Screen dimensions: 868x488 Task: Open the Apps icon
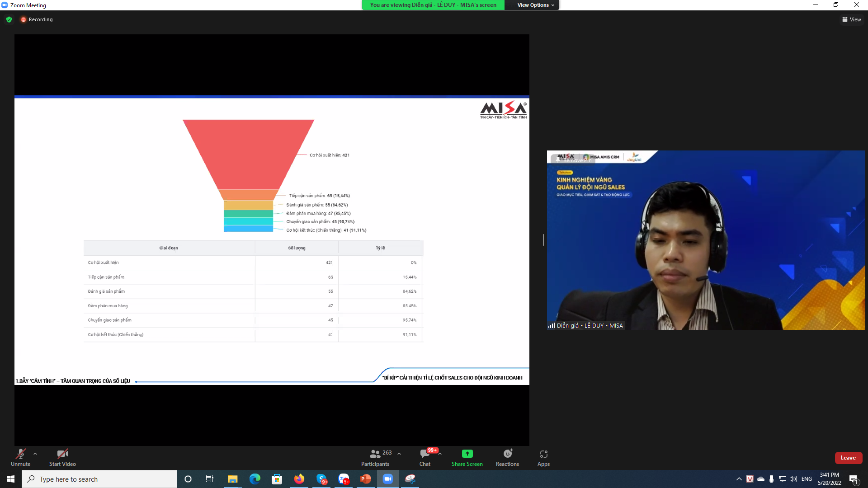543,454
